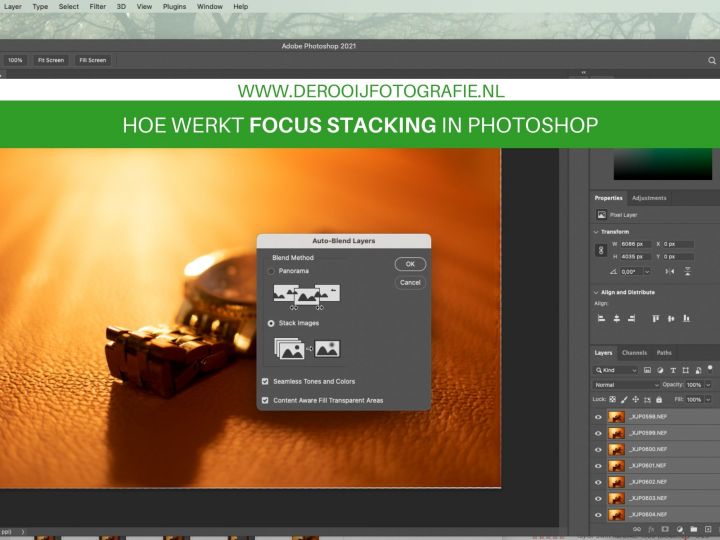Hide the _XJP0600.NEF layer

pos(598,450)
